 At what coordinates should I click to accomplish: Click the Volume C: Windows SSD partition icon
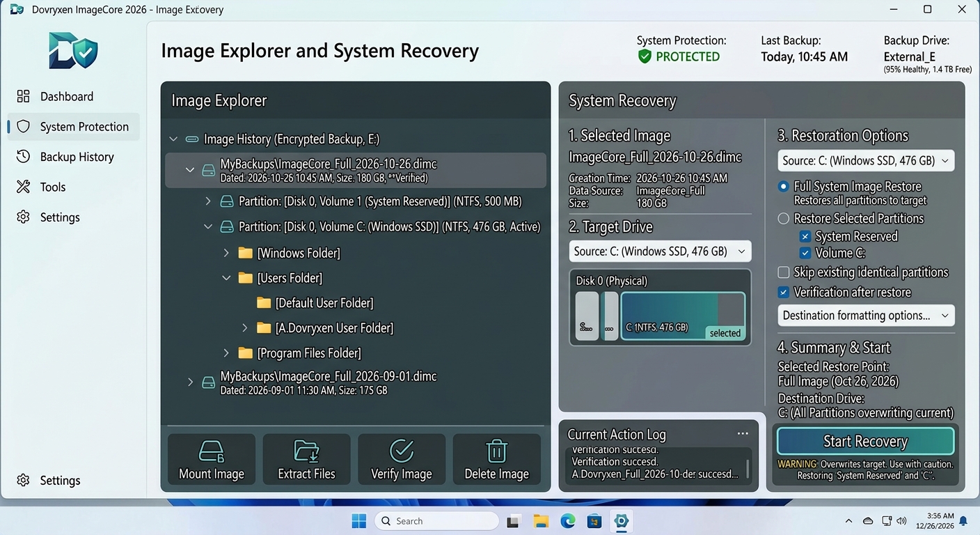coord(226,226)
